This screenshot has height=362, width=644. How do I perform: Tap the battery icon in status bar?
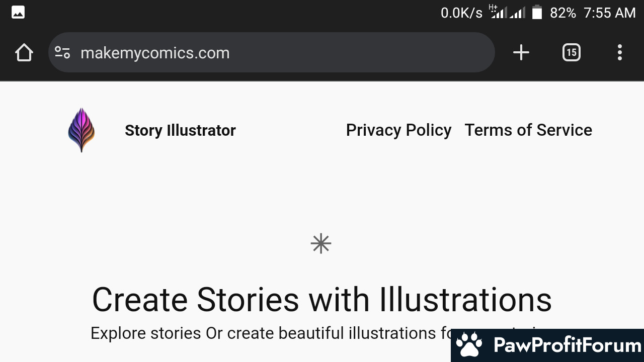click(x=537, y=12)
